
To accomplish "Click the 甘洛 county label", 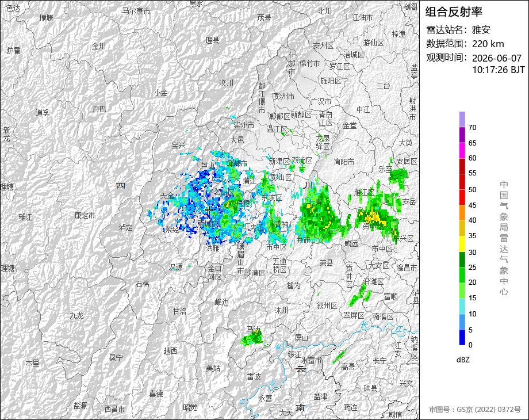I will pos(180,311).
